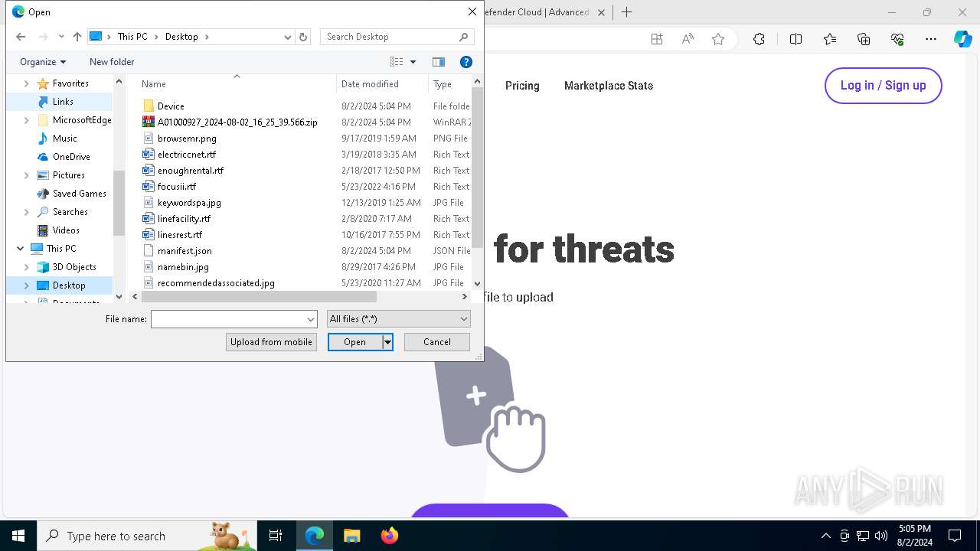Open the file dialog Help icon
This screenshot has height=551, width=980.
click(465, 62)
